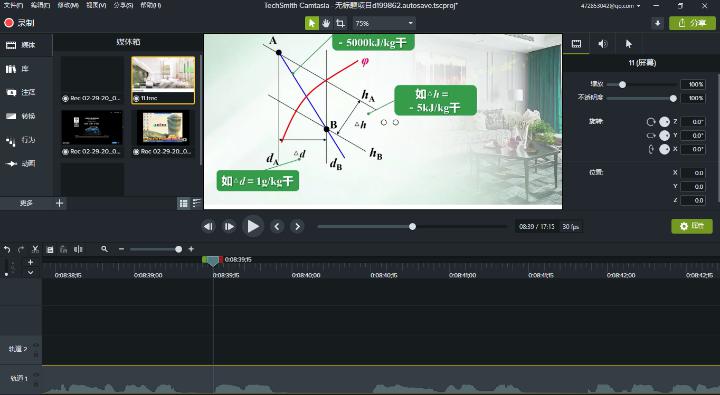The height and width of the screenshot is (395, 720).
Task: Click the red Record button
Action: click(19, 23)
